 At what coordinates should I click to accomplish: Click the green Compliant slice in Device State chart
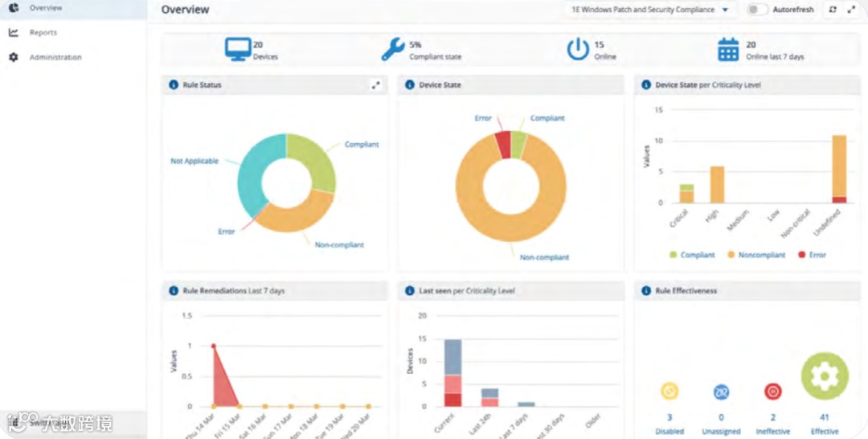tap(518, 145)
